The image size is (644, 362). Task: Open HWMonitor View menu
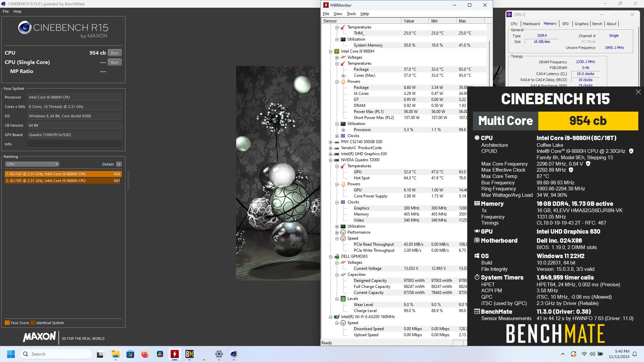(338, 14)
